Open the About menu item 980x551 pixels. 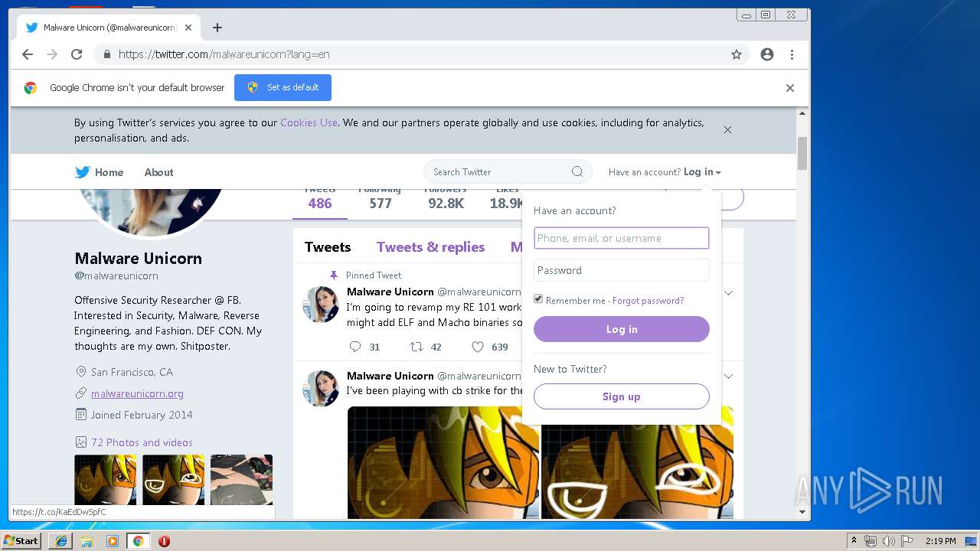pyautogui.click(x=158, y=172)
